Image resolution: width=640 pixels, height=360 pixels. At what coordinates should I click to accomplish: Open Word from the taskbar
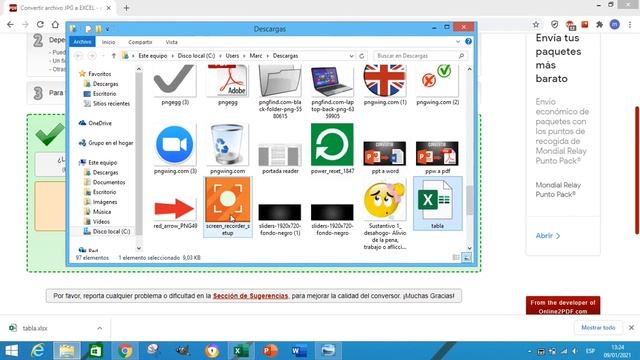(x=299, y=351)
